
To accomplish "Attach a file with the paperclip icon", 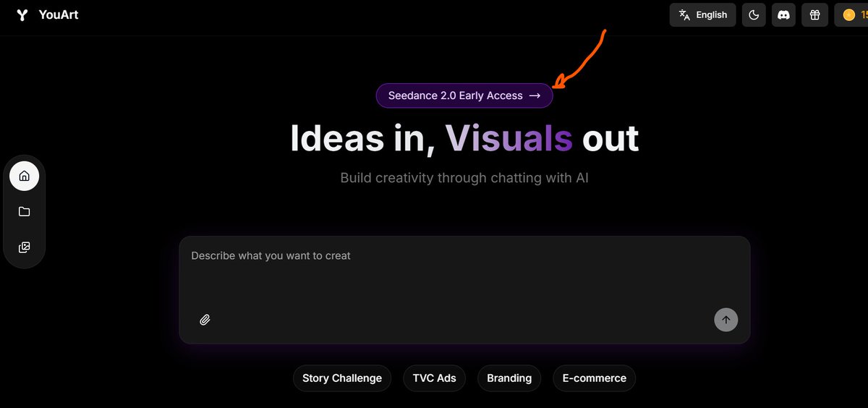I will [x=205, y=320].
